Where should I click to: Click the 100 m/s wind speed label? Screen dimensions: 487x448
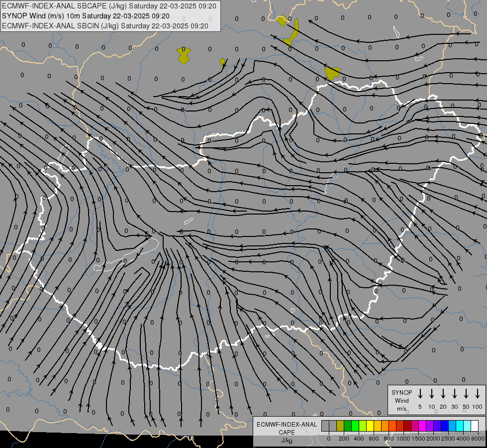(478, 407)
